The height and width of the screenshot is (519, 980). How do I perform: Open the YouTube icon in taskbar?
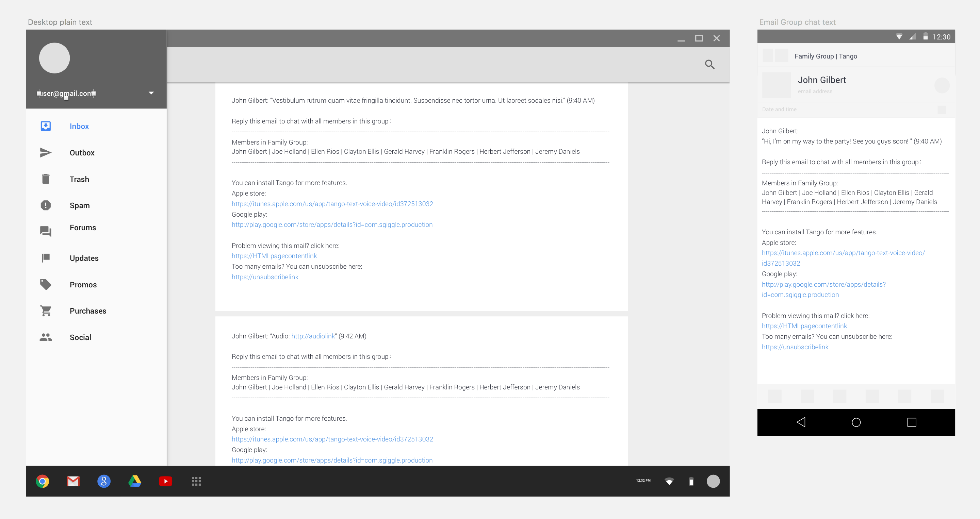(x=165, y=481)
